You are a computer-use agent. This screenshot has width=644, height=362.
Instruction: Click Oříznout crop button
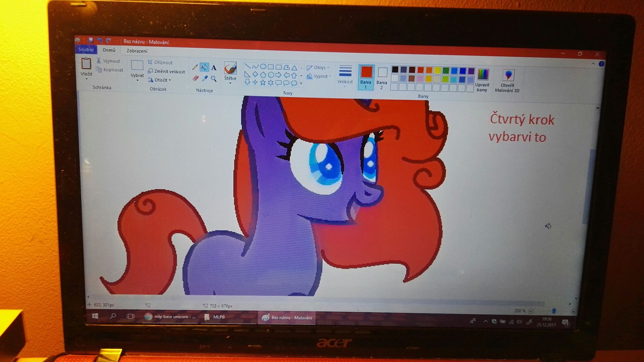pos(160,62)
